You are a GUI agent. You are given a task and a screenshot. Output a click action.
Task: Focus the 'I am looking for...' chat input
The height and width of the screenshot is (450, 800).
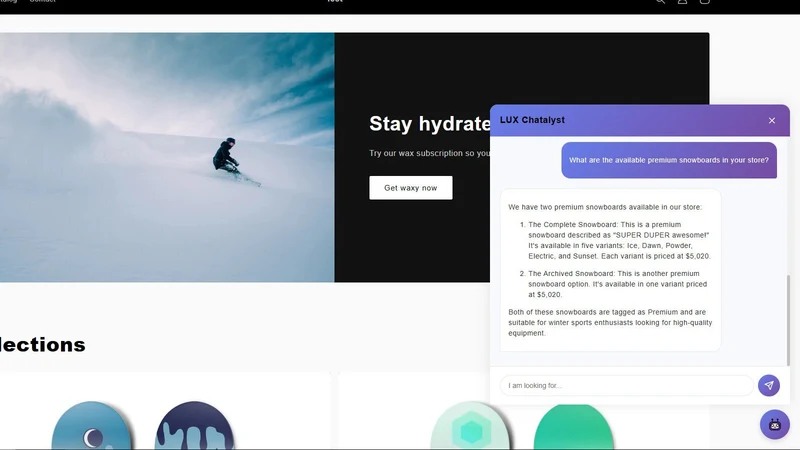click(627, 385)
